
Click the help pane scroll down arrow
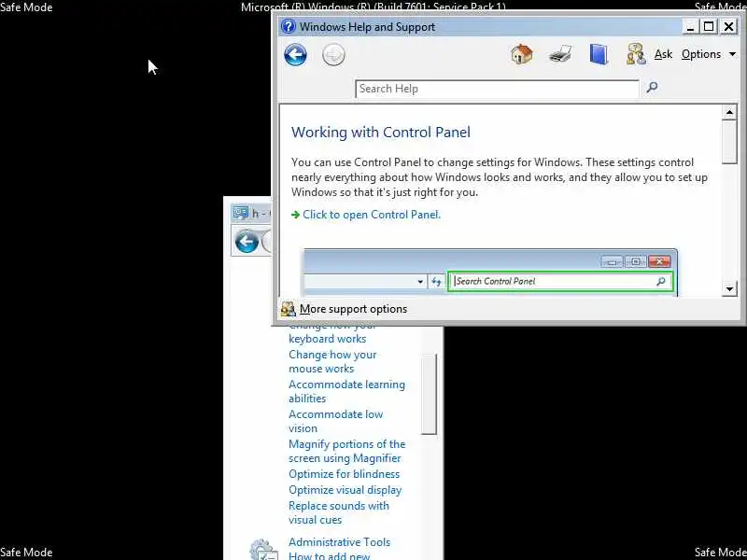tap(729, 288)
